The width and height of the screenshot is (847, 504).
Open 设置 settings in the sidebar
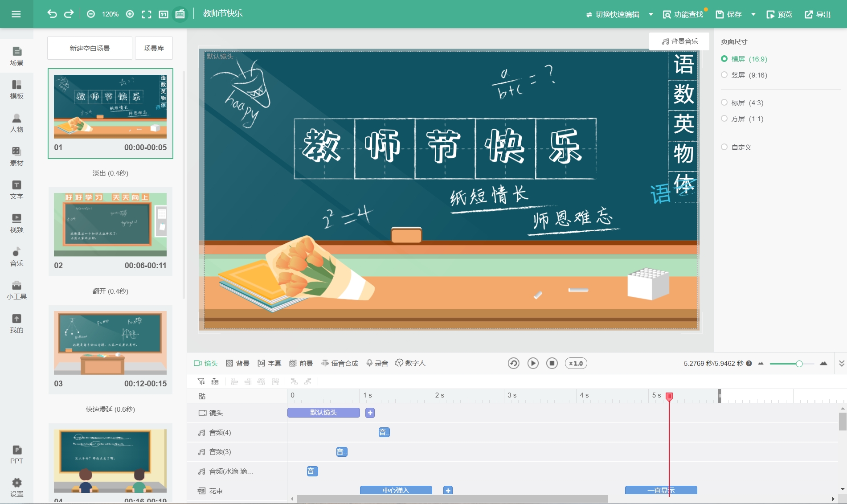tap(16, 488)
